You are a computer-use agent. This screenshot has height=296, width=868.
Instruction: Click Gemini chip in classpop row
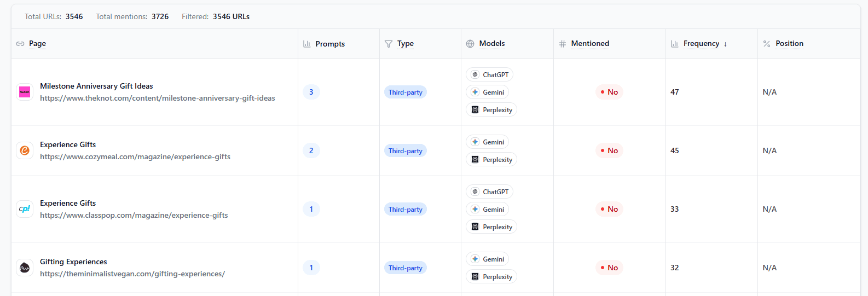coord(488,210)
